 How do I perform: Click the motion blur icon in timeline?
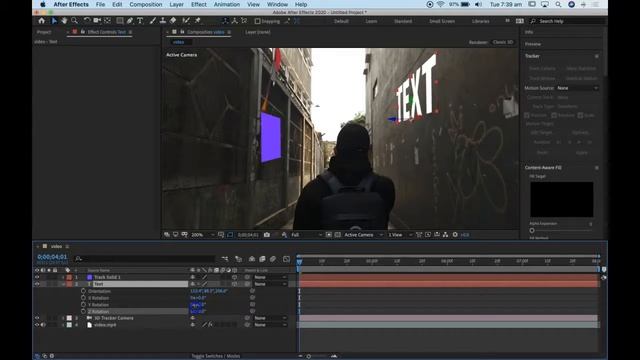coord(273,259)
